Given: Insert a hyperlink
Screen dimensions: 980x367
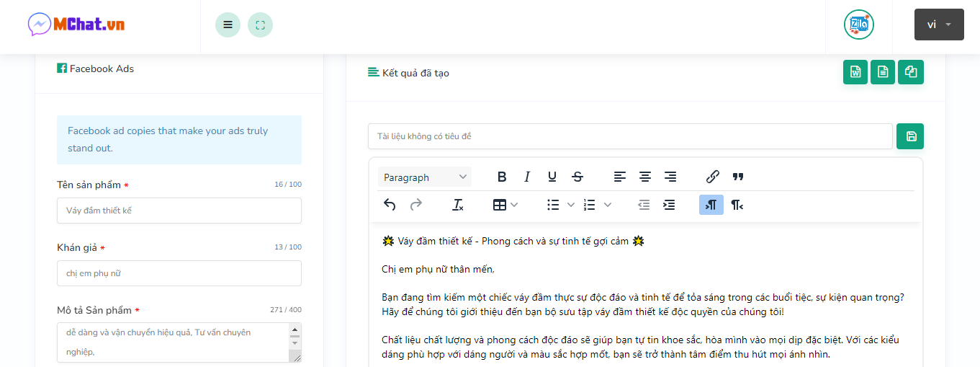Looking at the screenshot, I should 713,177.
